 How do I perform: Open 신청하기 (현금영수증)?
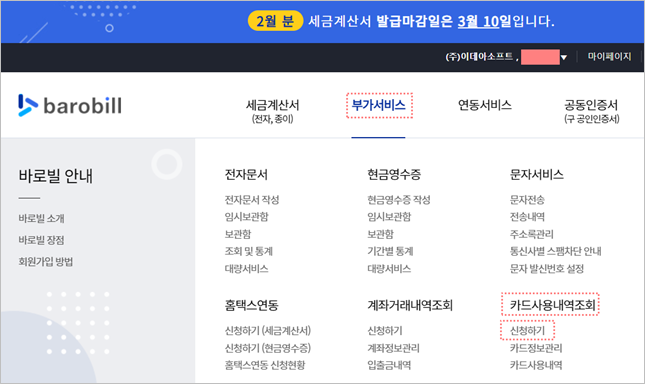tap(267, 348)
